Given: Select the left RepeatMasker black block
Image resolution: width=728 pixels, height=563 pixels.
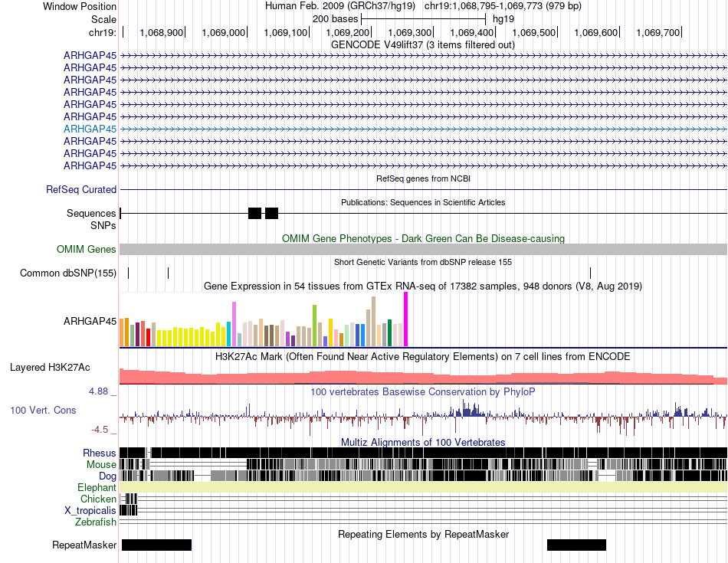Looking at the screenshot, I should point(156,545).
